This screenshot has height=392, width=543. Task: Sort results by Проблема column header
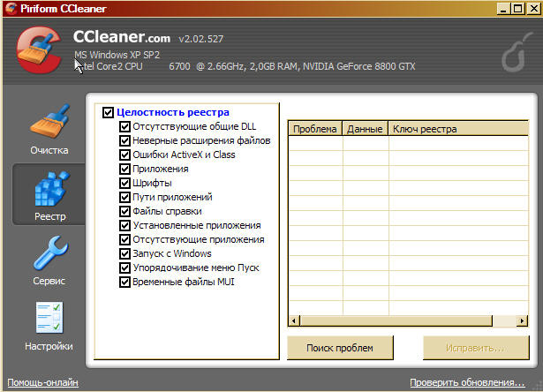(x=315, y=129)
